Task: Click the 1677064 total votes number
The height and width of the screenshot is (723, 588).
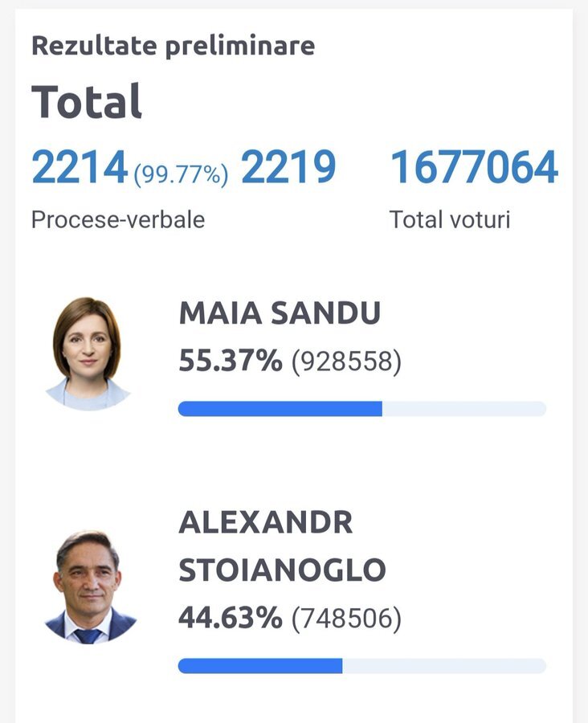Action: pyautogui.click(x=474, y=168)
